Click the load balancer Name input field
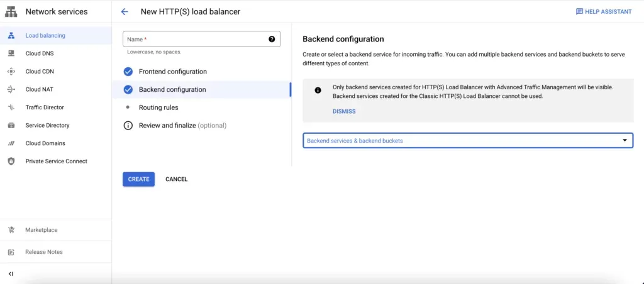 click(201, 39)
